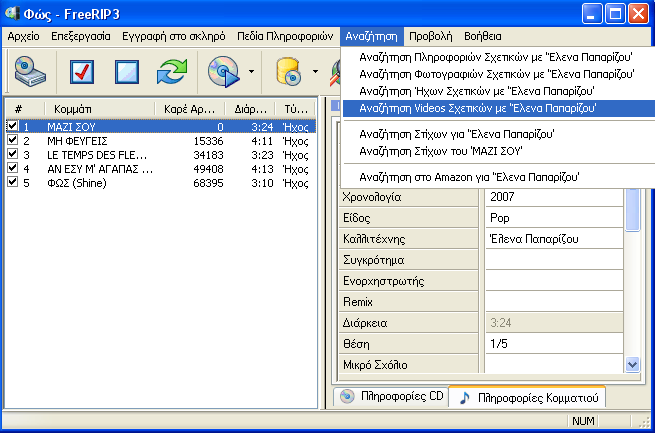
Task: Click the empty Μικρό Σχόλιο field
Action: pos(554,364)
